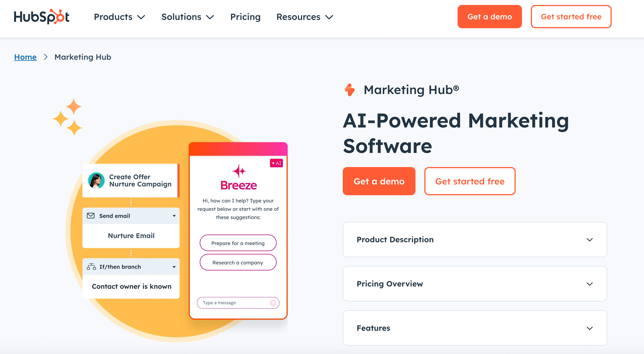
Task: Click the Marketing Hub bolt icon
Action: coord(350,90)
